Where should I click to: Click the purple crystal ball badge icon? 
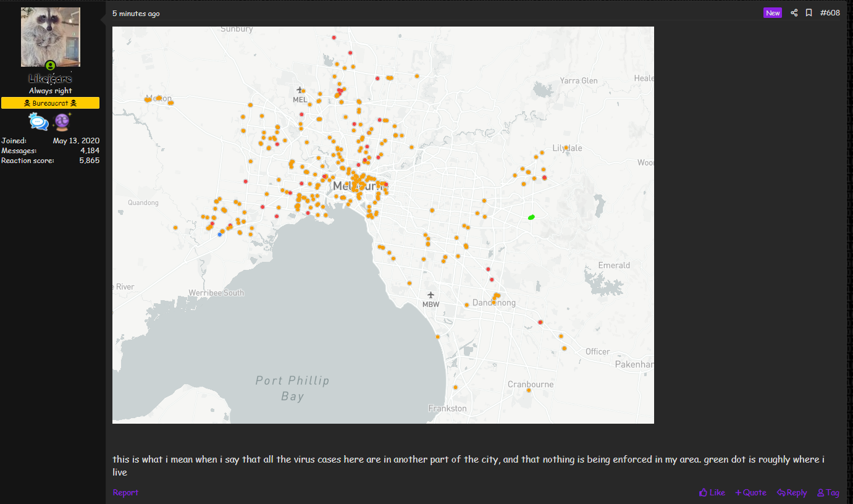click(x=62, y=122)
